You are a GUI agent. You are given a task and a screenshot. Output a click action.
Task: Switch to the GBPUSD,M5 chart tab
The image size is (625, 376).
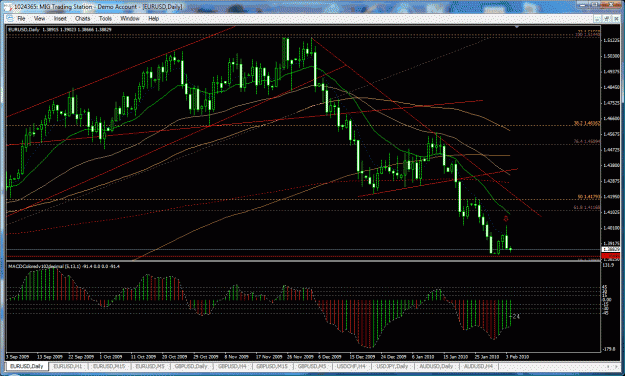point(312,366)
